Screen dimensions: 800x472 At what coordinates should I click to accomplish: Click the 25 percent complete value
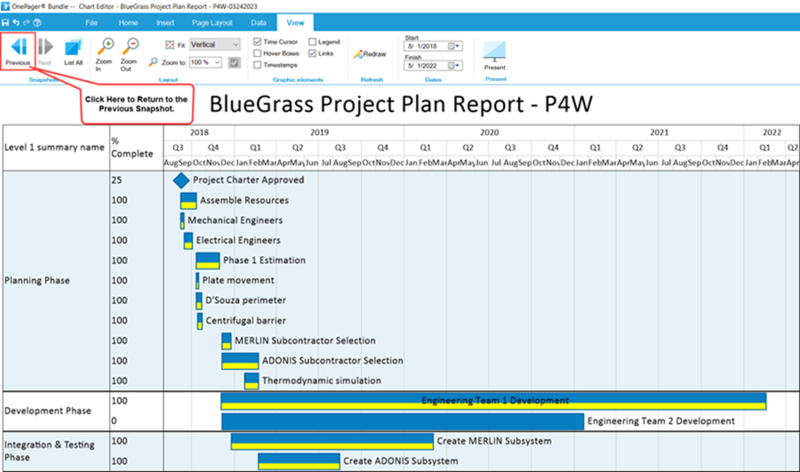pyautogui.click(x=117, y=180)
